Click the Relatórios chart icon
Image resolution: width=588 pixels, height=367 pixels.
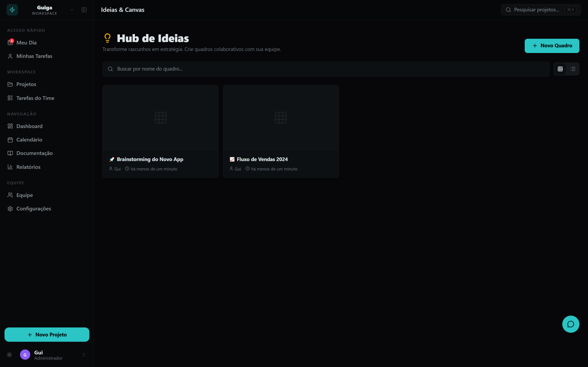click(10, 167)
